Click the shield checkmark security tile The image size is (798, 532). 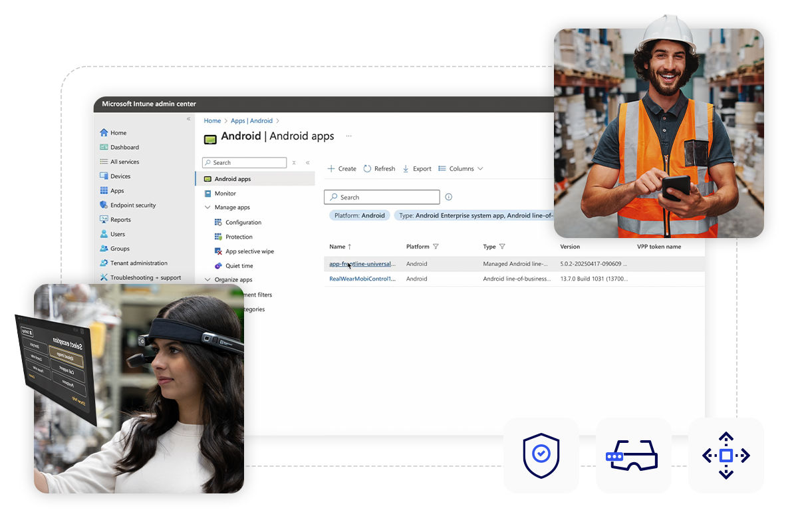tap(541, 456)
